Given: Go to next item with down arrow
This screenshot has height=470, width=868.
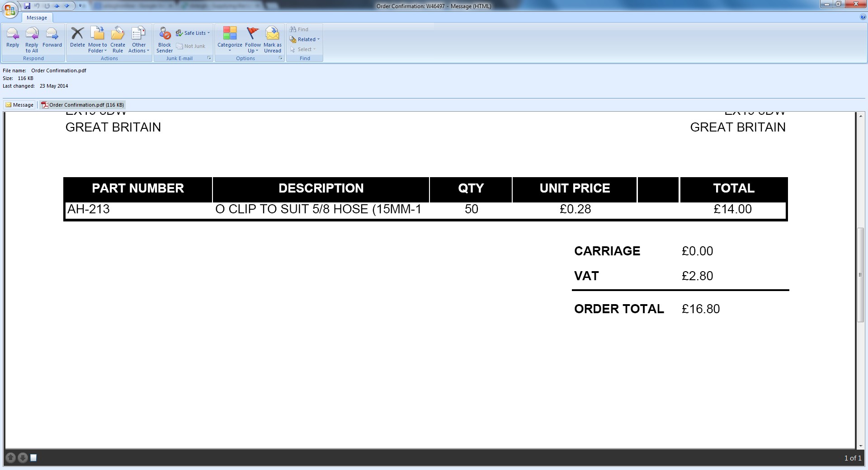Looking at the screenshot, I should (x=67, y=6).
